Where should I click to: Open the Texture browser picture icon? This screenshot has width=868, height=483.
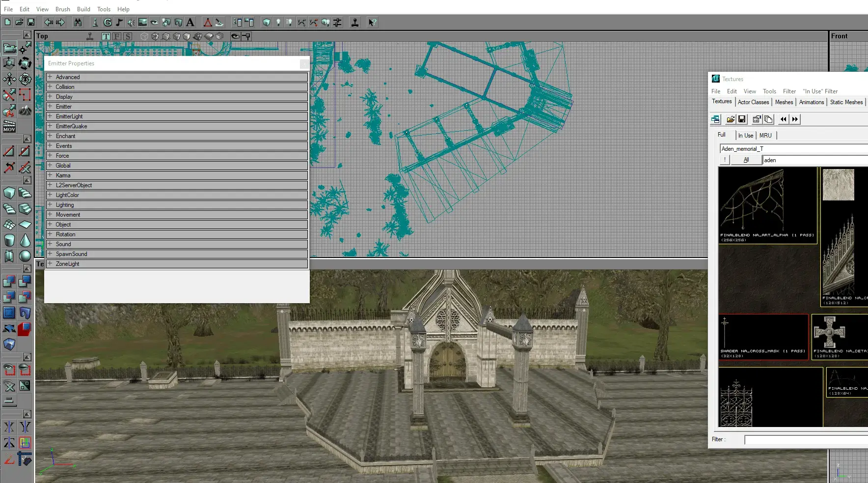tap(143, 22)
